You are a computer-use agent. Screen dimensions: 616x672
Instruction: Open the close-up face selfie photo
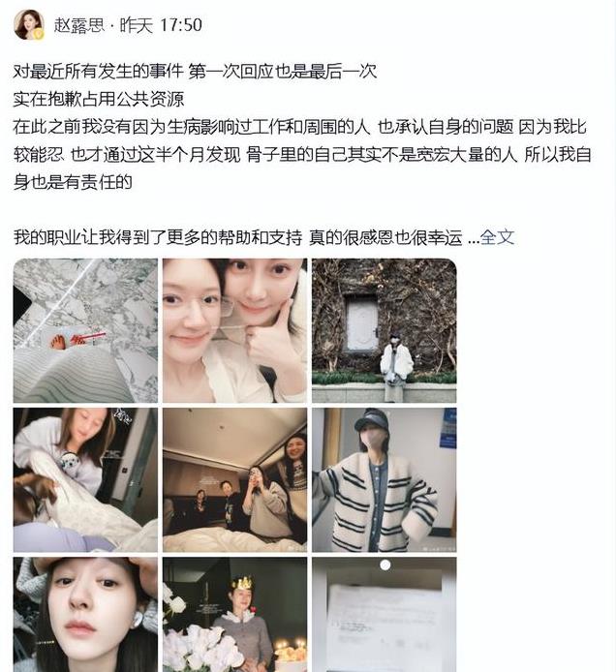tap(85, 615)
